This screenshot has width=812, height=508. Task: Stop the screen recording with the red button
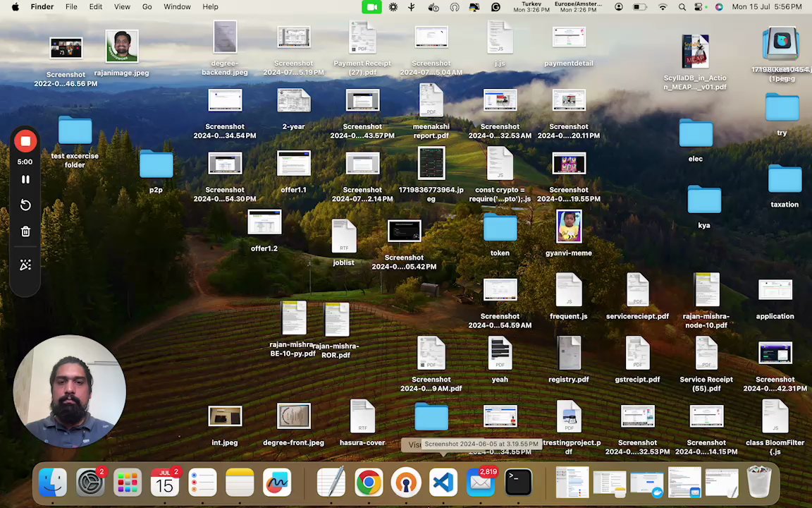click(x=25, y=141)
